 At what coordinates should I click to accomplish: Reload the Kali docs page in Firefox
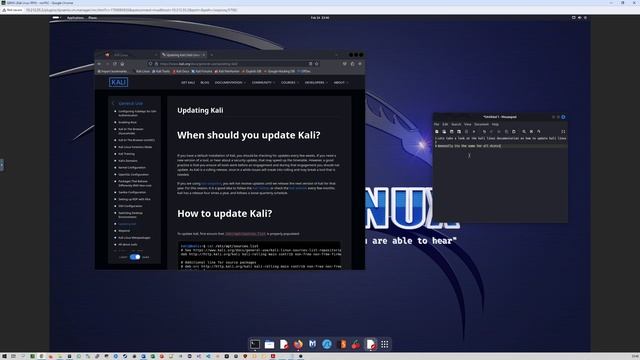coord(115,64)
